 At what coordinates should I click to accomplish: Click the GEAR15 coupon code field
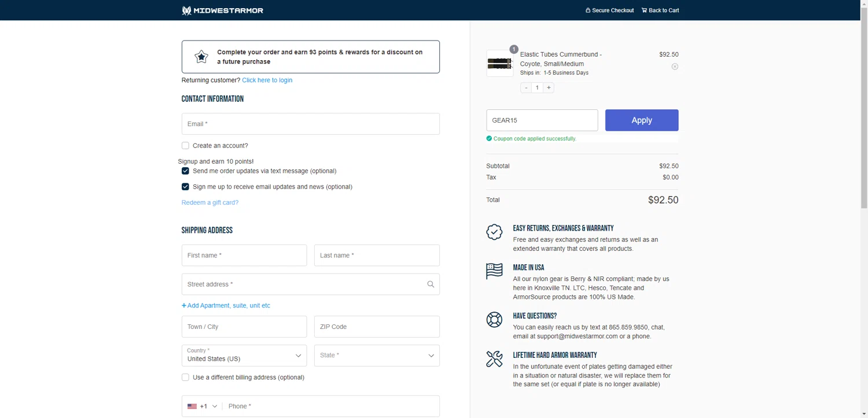click(542, 120)
